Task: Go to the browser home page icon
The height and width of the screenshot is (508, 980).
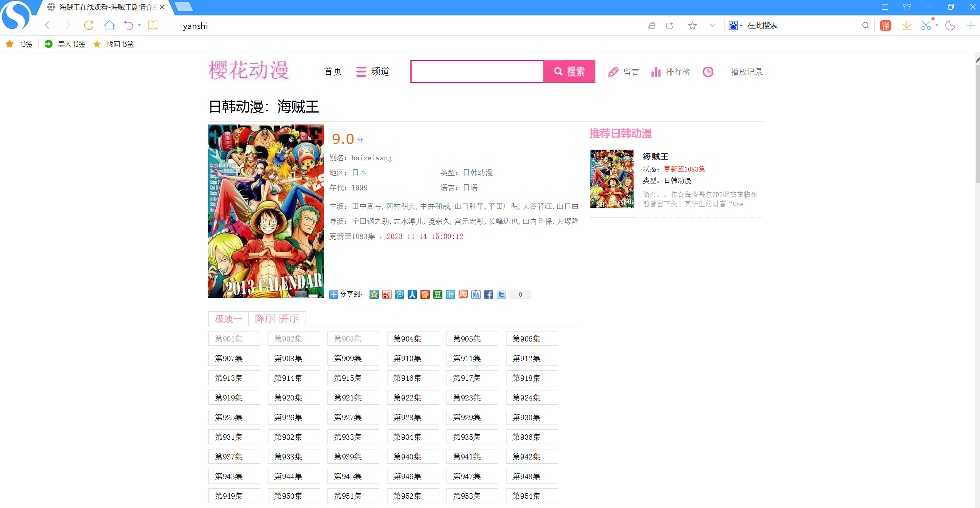Action: [109, 25]
